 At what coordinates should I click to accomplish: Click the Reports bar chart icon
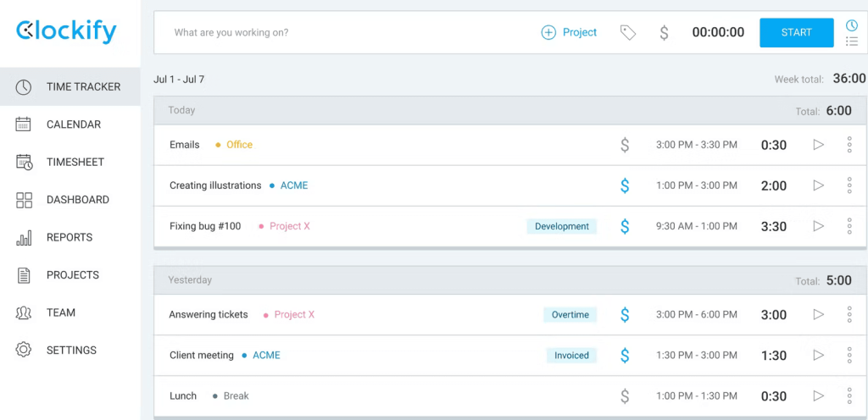(24, 238)
